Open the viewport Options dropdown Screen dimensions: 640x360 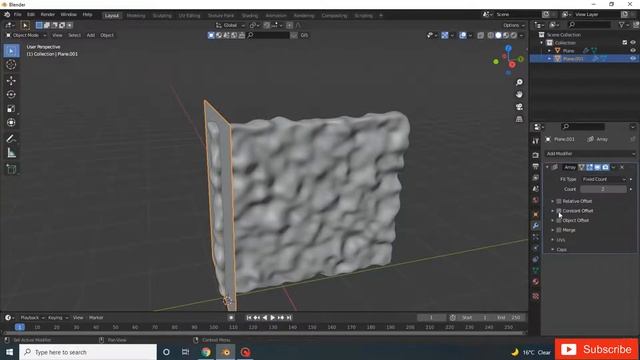(513, 25)
